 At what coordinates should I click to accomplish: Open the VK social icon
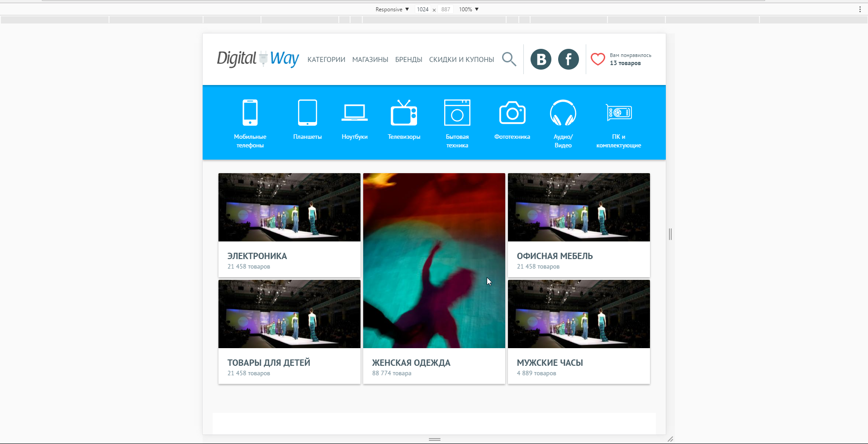[x=541, y=59]
